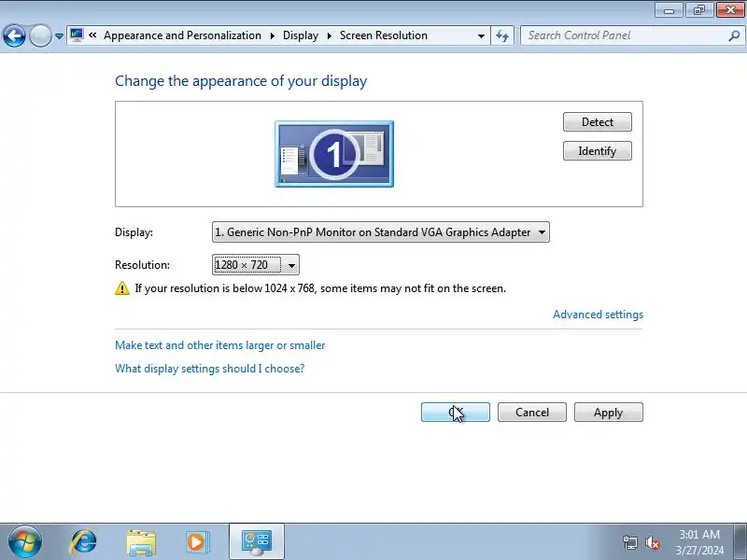Click the resolution below 1024 x 768 warning text
747x560 pixels.
(320, 288)
